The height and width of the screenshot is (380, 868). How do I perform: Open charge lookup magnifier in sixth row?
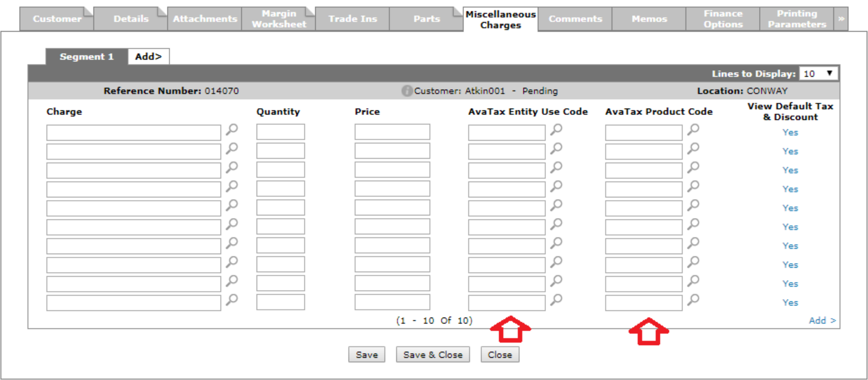232,224
